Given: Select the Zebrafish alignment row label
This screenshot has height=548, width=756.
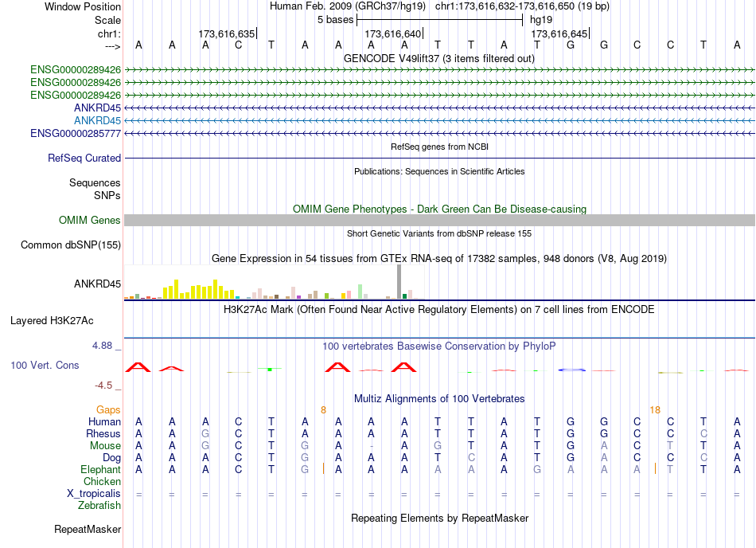Looking at the screenshot, I should [99, 506].
